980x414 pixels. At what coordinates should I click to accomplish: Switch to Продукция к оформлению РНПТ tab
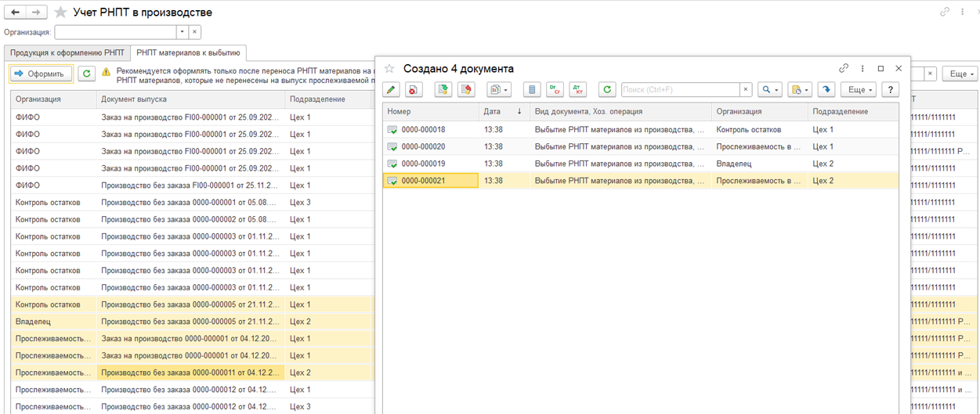click(x=67, y=52)
